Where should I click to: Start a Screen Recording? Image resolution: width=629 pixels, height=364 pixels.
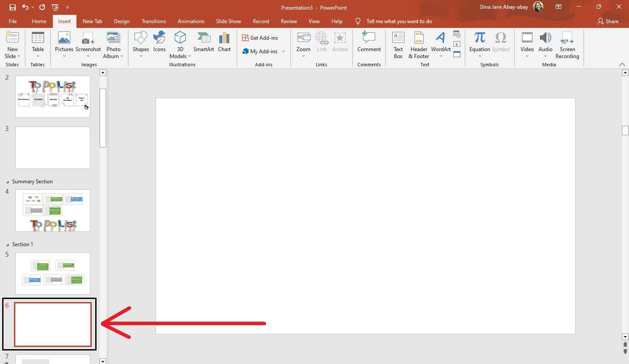tap(567, 44)
